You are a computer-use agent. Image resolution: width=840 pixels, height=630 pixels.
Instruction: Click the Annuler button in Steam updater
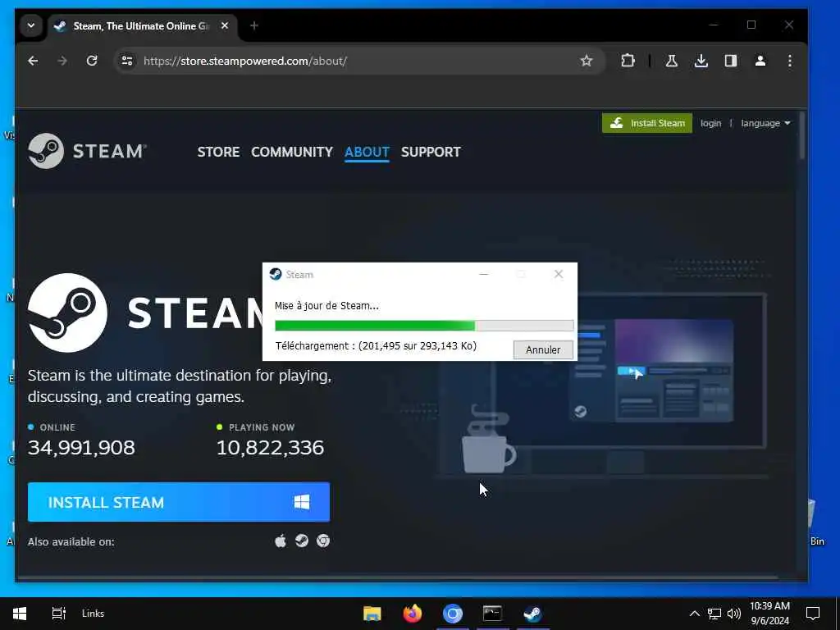(543, 349)
